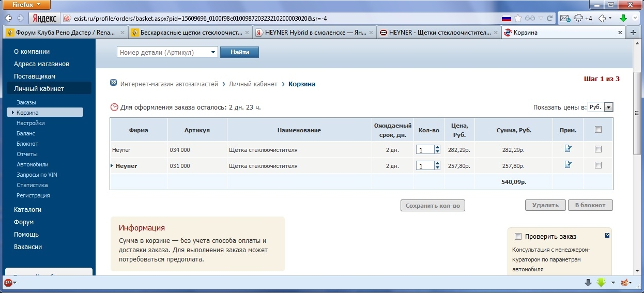
Task: Increase quantity for article 034 000
Action: coord(437,147)
